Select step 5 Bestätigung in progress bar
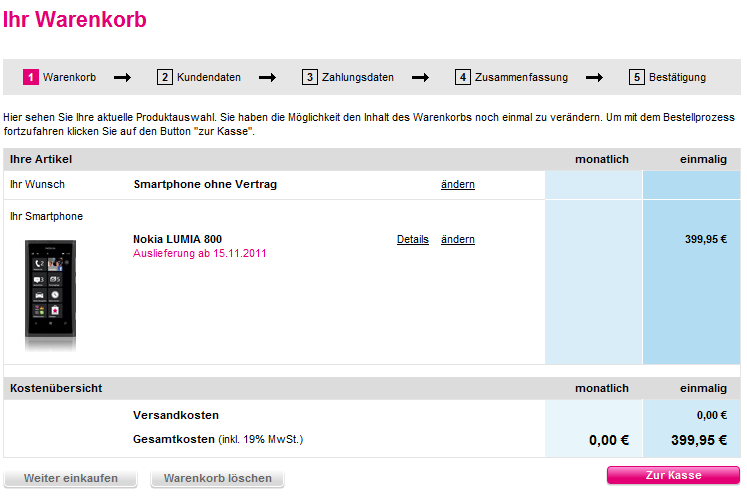 pos(667,77)
